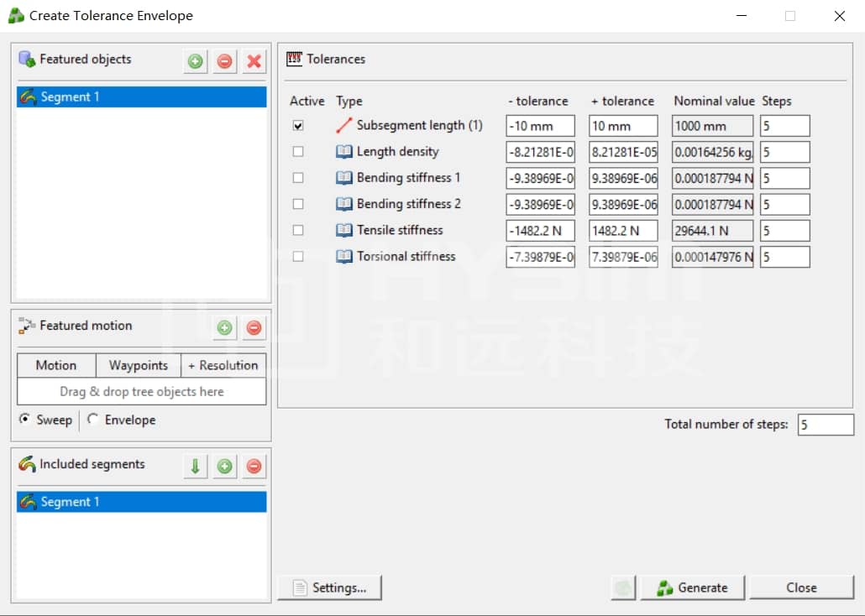The width and height of the screenshot is (865, 616).
Task: Edit the Total number of steps field
Action: pos(826,425)
